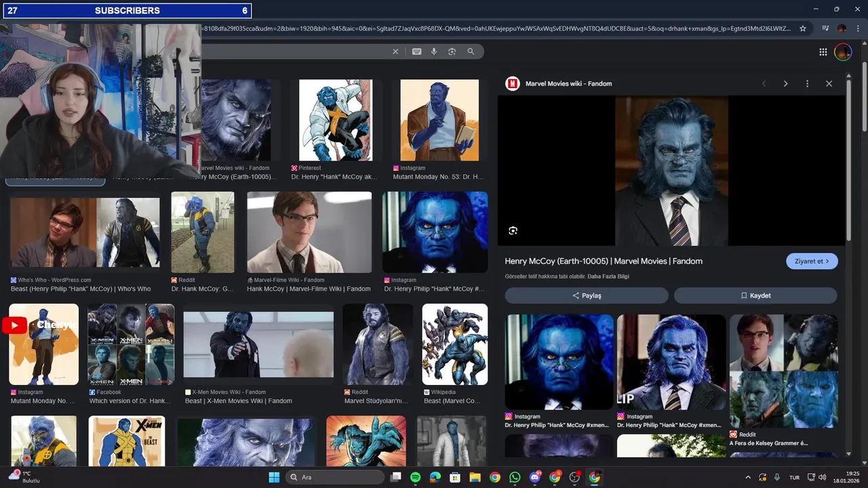
Task: Go to previous image in preview panel
Action: click(x=764, y=83)
